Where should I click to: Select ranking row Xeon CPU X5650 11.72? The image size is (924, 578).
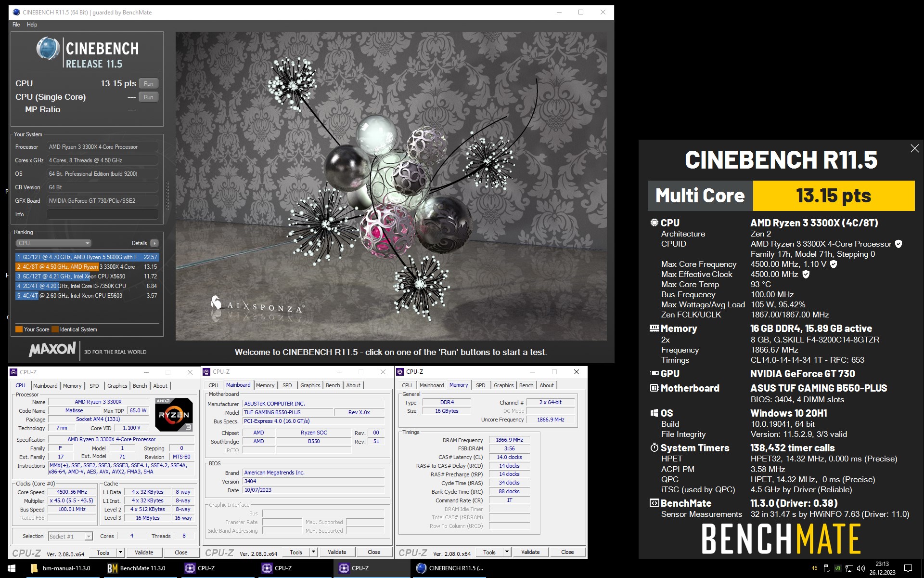(87, 276)
